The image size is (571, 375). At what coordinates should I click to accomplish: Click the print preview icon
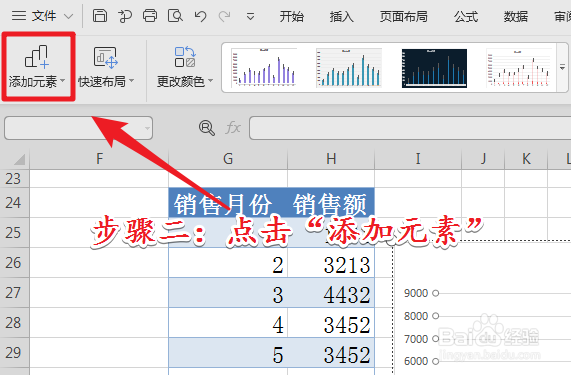click(175, 16)
